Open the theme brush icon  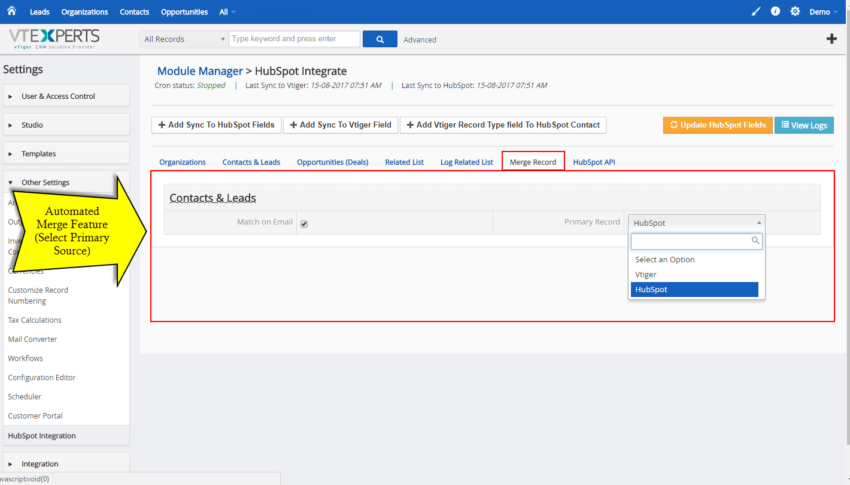coord(756,11)
